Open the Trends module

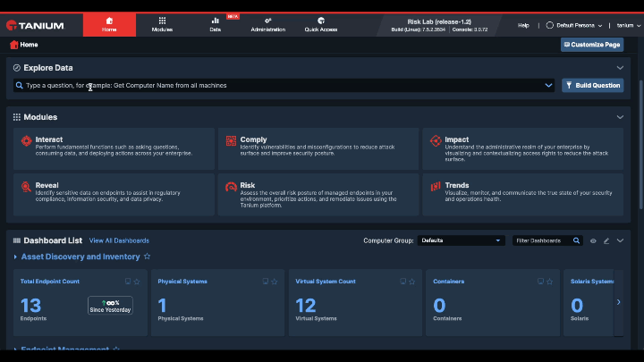point(523,195)
